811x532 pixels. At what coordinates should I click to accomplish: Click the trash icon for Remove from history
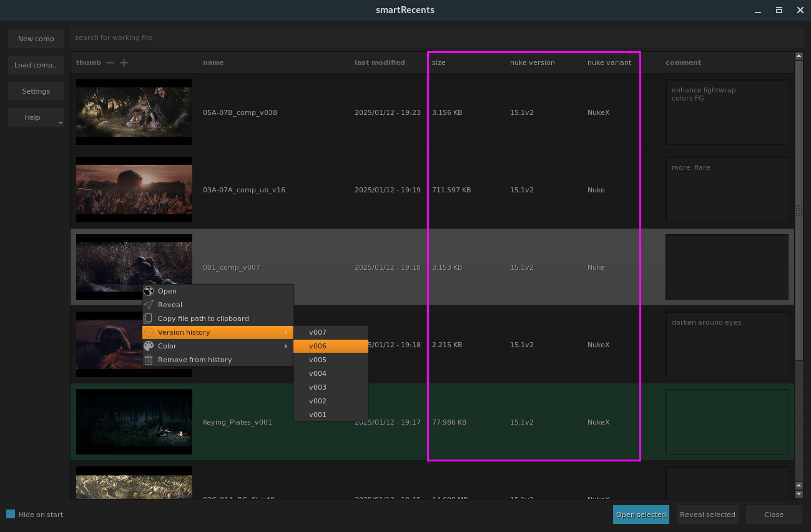148,360
